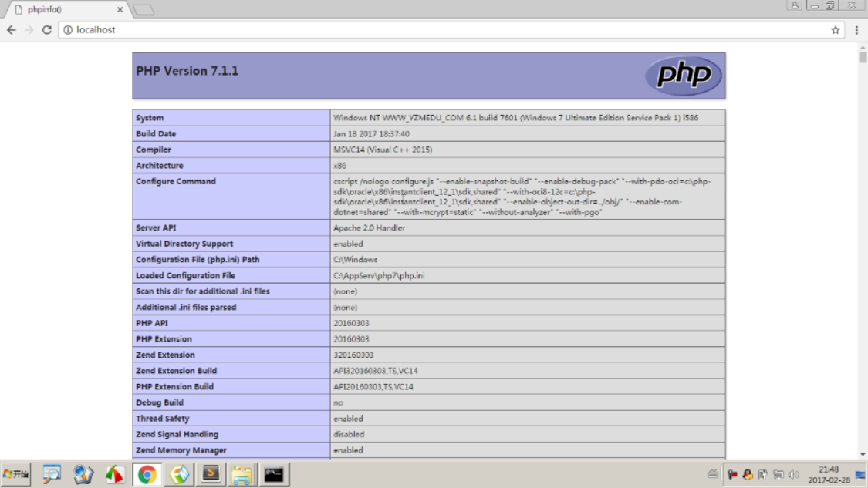Viewport: 868px width, 488px height.
Task: Click the 'PHP Extension Build' label
Action: click(x=174, y=387)
